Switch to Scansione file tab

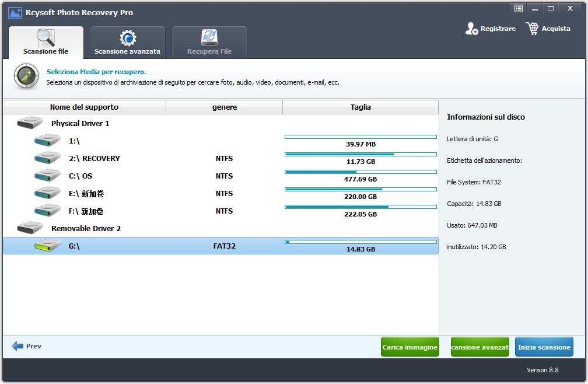[x=45, y=43]
